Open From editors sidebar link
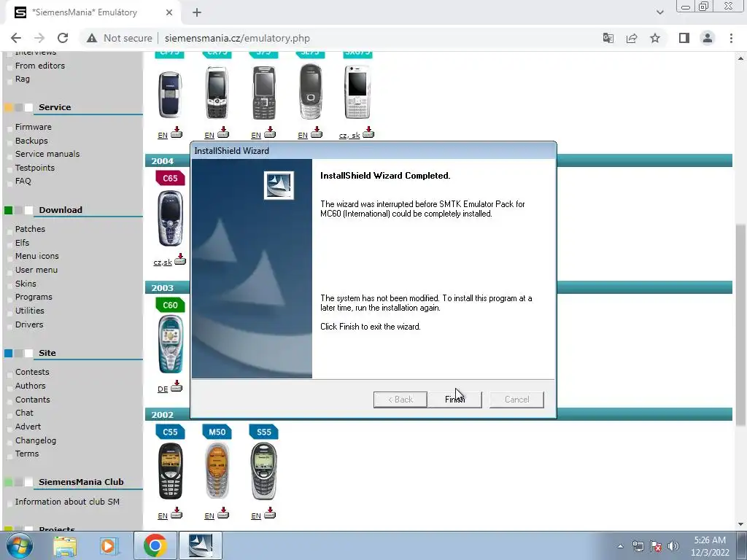Viewport: 747px width, 560px height. [40, 66]
